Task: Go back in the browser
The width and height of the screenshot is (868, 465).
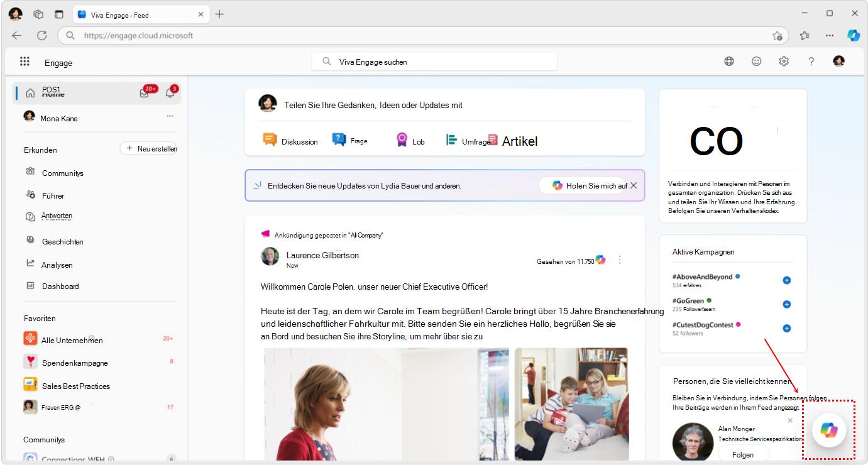Action: 16,36
